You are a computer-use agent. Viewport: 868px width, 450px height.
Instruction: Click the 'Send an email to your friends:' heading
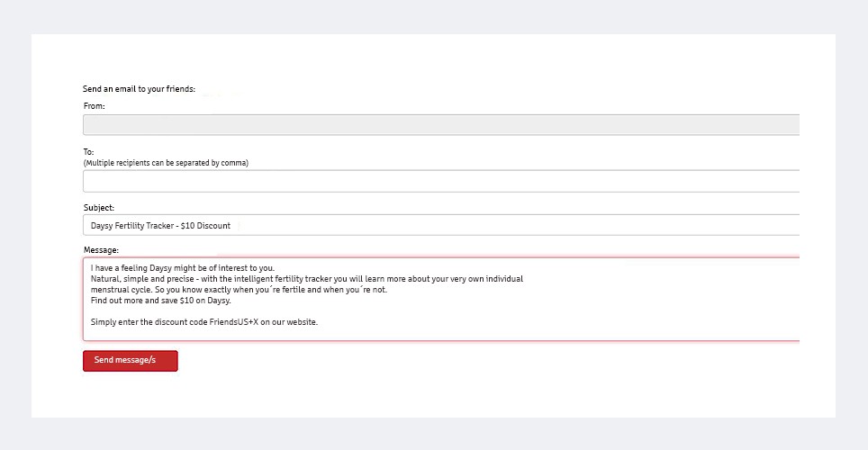(x=139, y=88)
